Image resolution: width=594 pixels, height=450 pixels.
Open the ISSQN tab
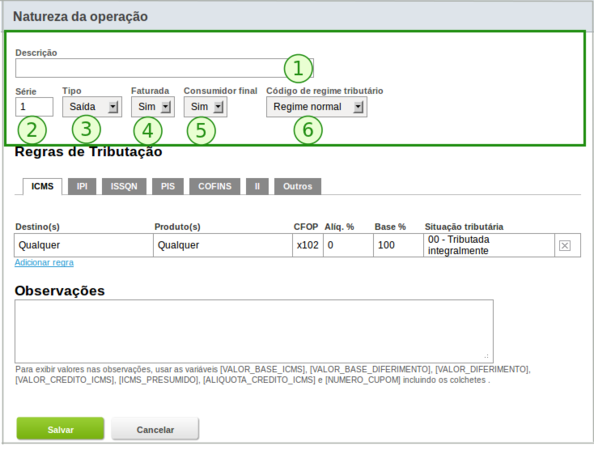coord(124,186)
